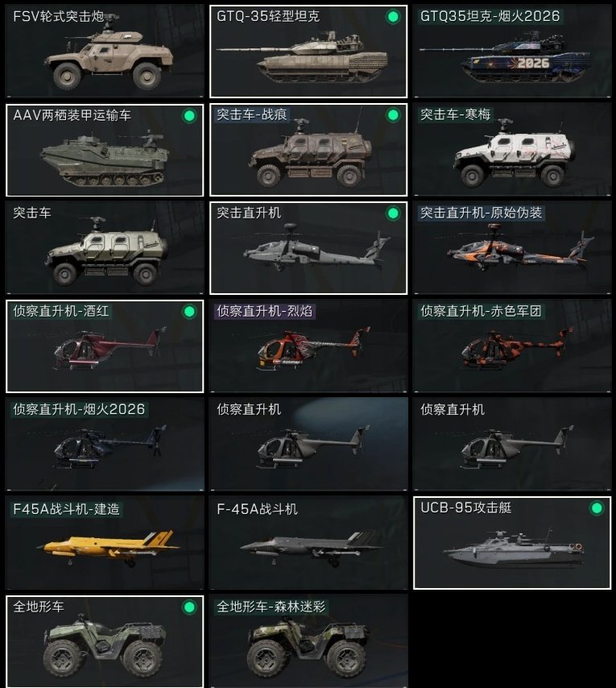
Task: Click green dot on UCB-95攻击艇
Action: coord(596,508)
